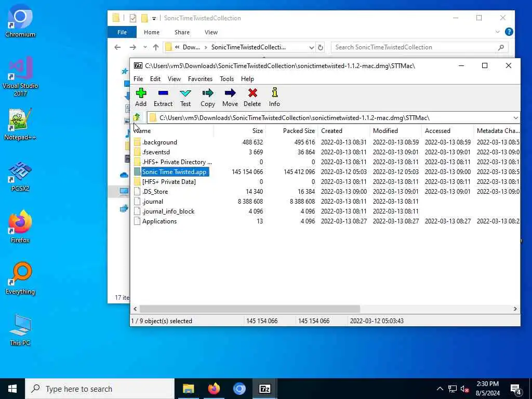Open the Everything desktop shortcut
This screenshot has height=399, width=532.
coord(20,279)
